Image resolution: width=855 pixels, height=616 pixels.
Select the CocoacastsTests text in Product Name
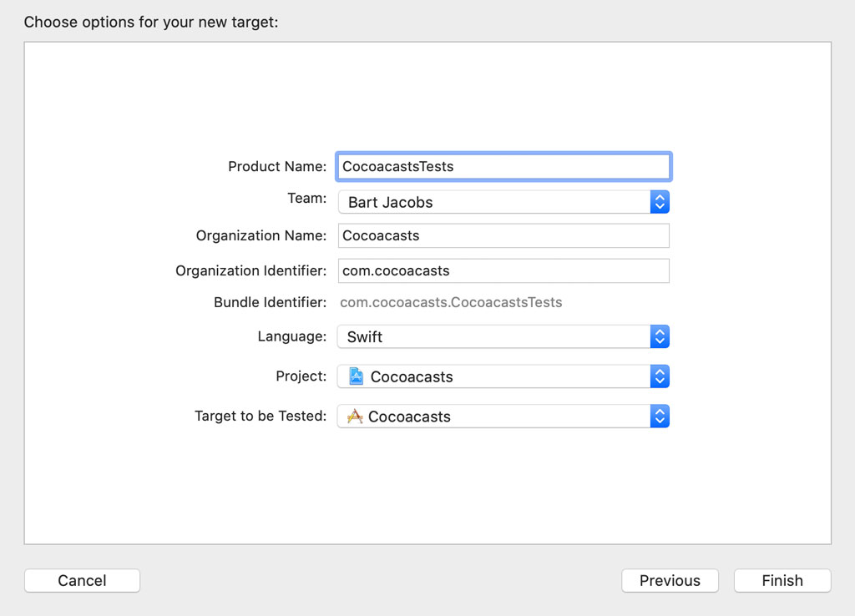[x=397, y=166]
